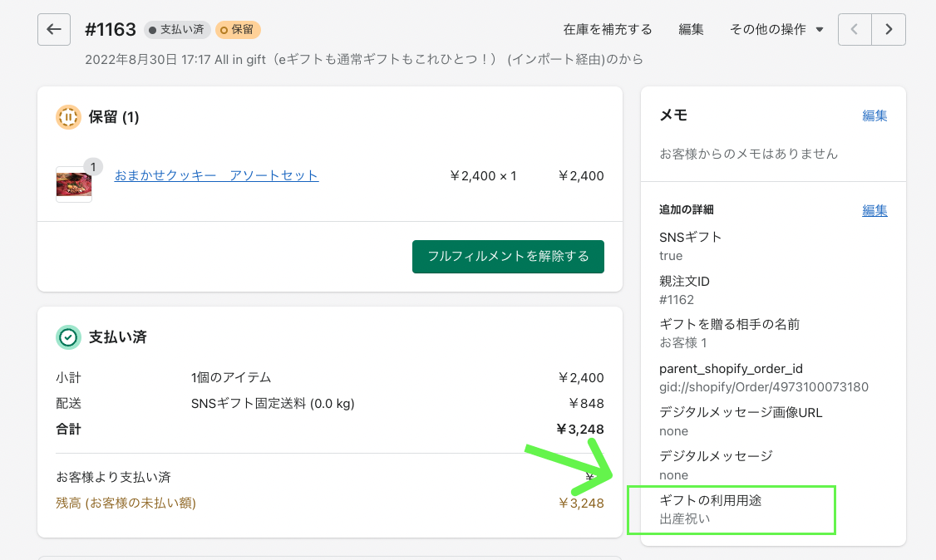The image size is (936, 560).
Task: Edit the メモ section
Action: (x=874, y=116)
